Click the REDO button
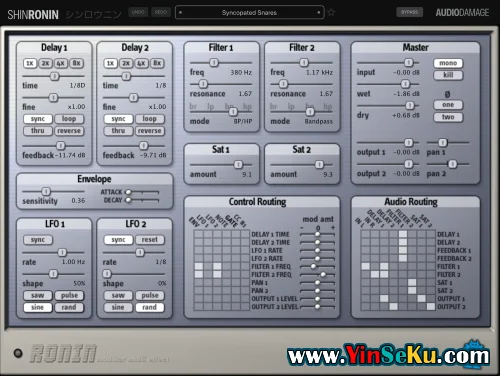 coord(161,12)
